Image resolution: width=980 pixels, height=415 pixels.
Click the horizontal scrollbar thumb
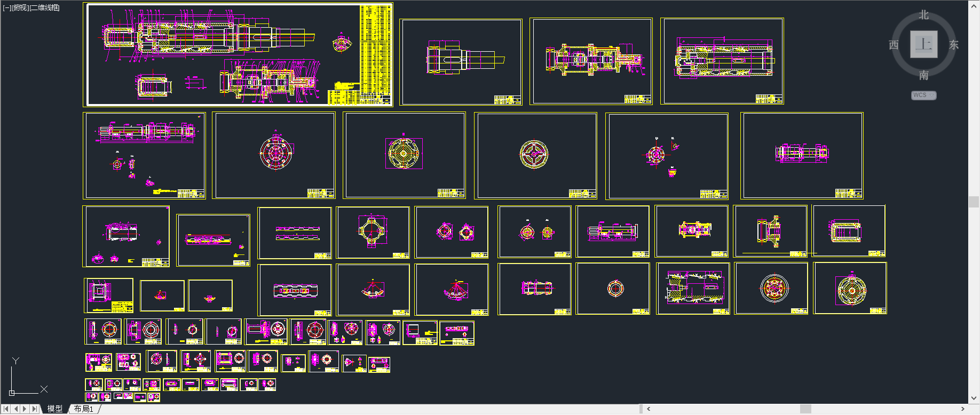point(806,409)
